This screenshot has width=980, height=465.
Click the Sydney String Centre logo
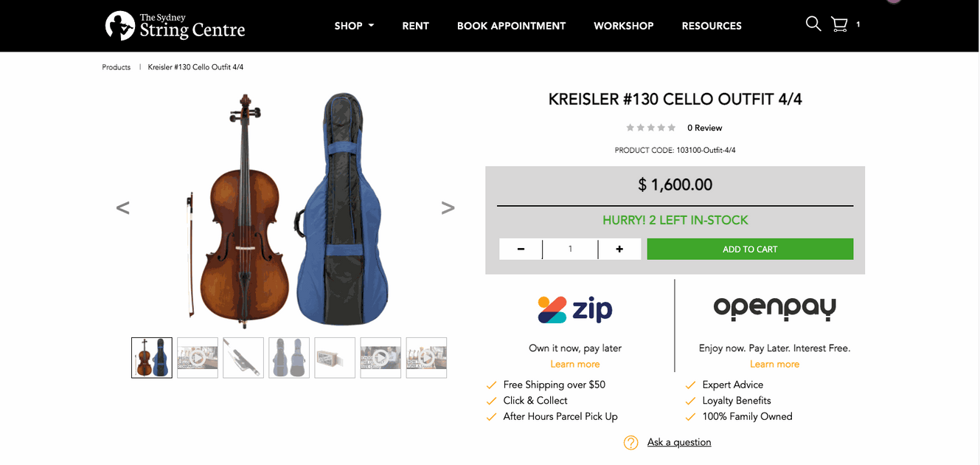pos(175,26)
